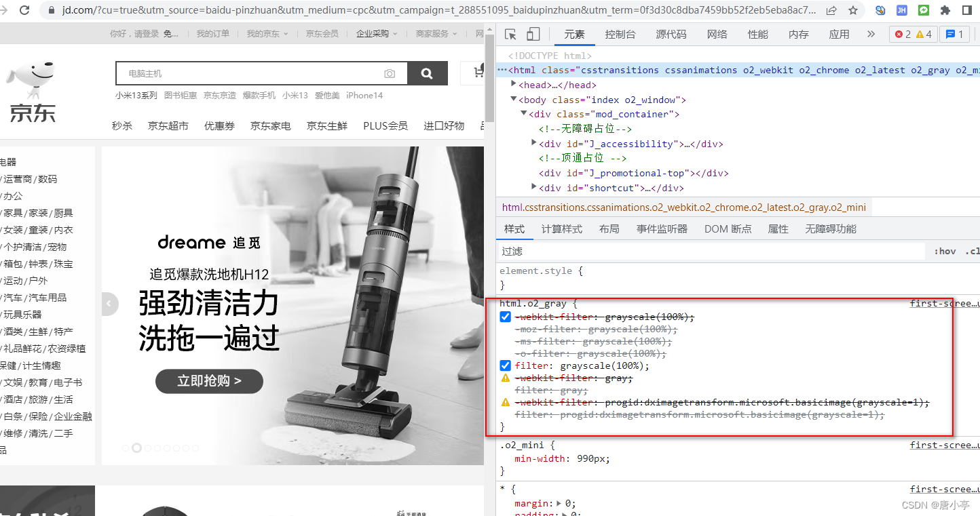
Task: Open the errors and warnings counter
Action: pyautogui.click(x=913, y=35)
